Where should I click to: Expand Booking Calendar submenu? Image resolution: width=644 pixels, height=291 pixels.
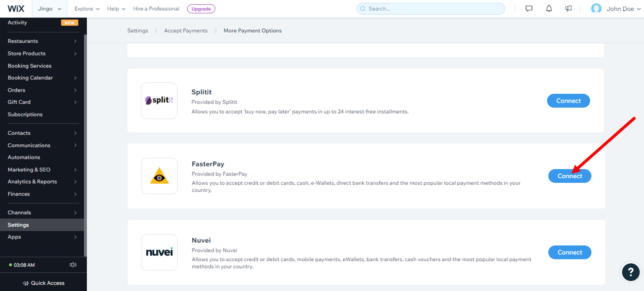(75, 78)
